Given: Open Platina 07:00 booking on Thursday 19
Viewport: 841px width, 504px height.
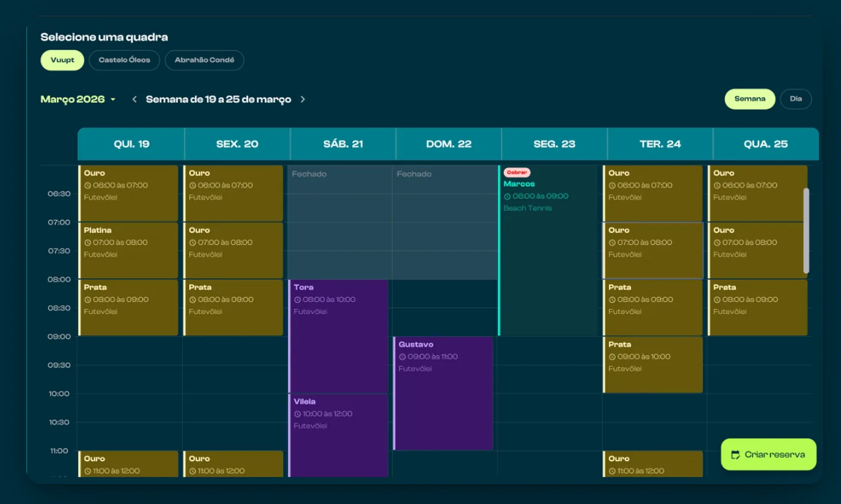Looking at the screenshot, I should (129, 250).
